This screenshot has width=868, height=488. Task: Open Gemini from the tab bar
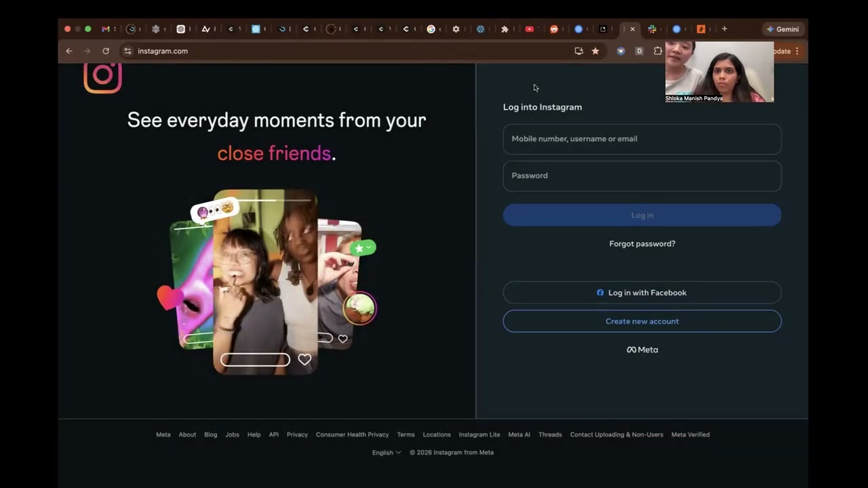click(783, 29)
